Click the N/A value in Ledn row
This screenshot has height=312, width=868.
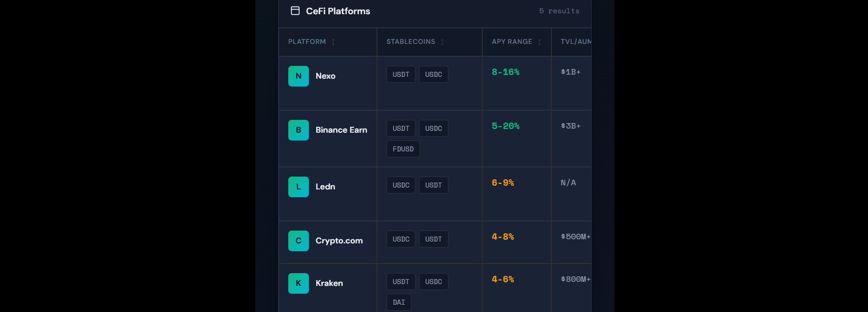568,182
